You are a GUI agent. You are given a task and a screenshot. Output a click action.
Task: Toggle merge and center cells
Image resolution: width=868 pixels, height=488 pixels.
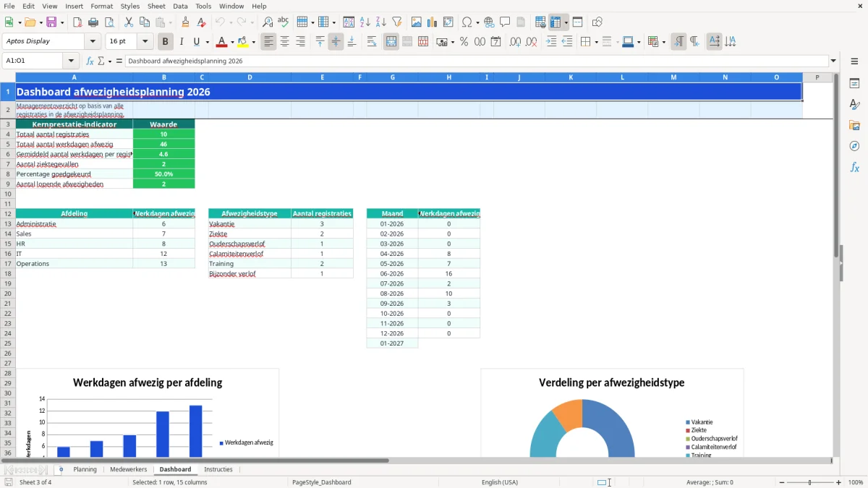click(x=391, y=42)
